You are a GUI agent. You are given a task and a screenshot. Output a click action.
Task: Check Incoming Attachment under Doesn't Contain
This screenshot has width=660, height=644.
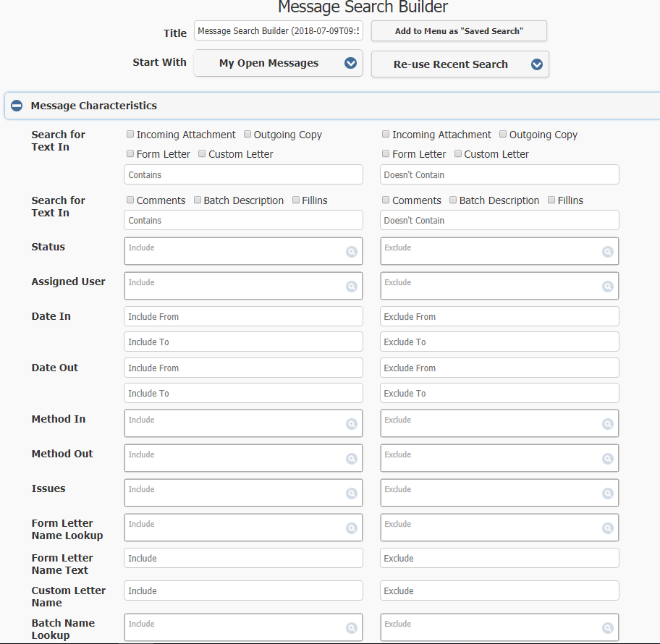click(386, 135)
